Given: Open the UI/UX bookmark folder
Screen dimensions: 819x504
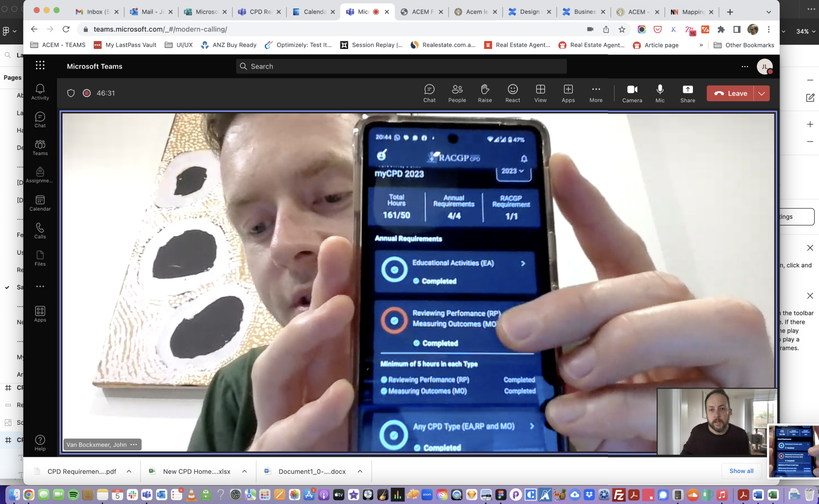Looking at the screenshot, I should pos(179,45).
